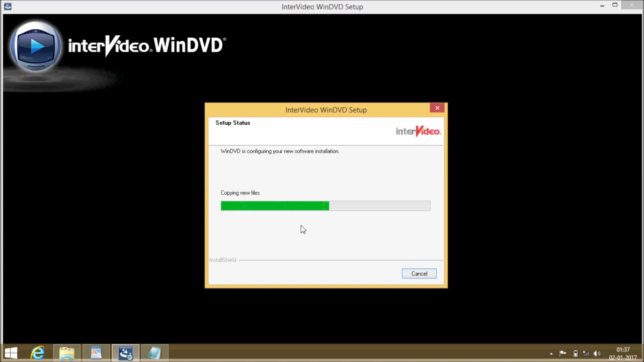Viewport: 644px width, 362px height.
Task: Close the InterVideo WinDVD Setup dialog
Action: [437, 108]
